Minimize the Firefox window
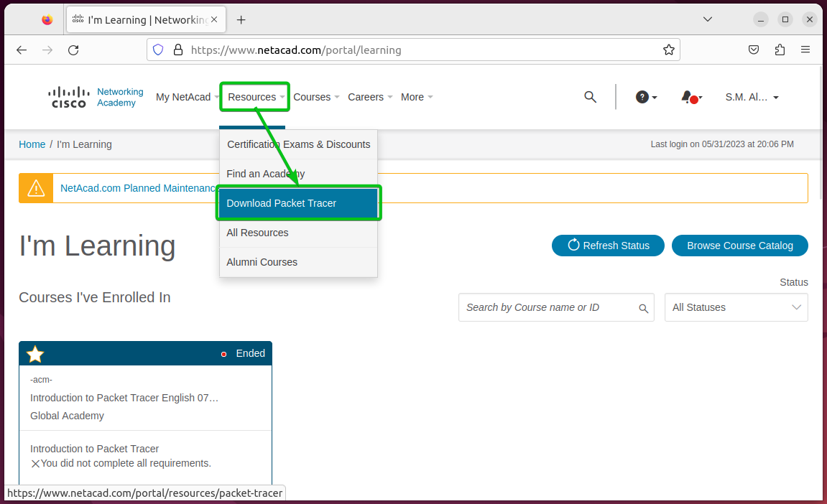 [761, 19]
